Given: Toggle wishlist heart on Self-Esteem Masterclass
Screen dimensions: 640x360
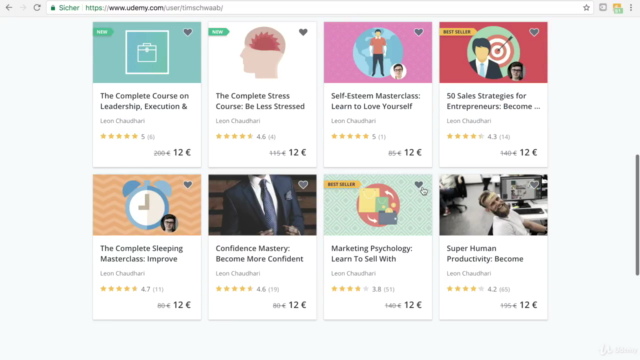Looking at the screenshot, I should click(x=418, y=32).
